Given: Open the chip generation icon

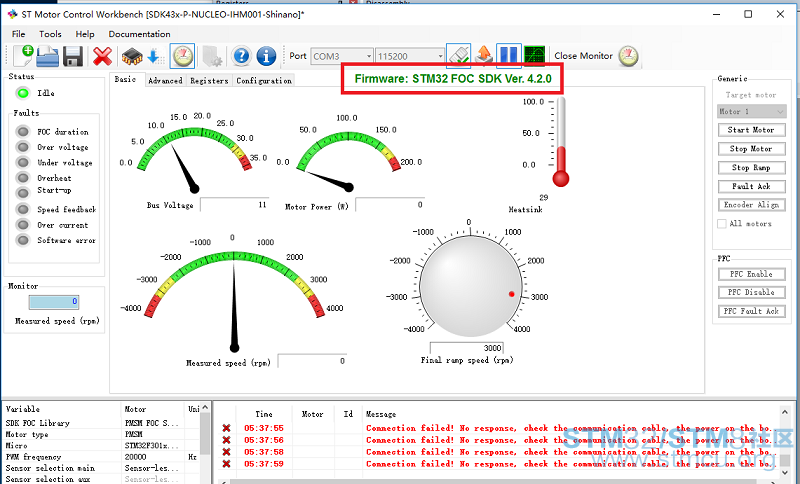Looking at the screenshot, I should pyautogui.click(x=132, y=56).
